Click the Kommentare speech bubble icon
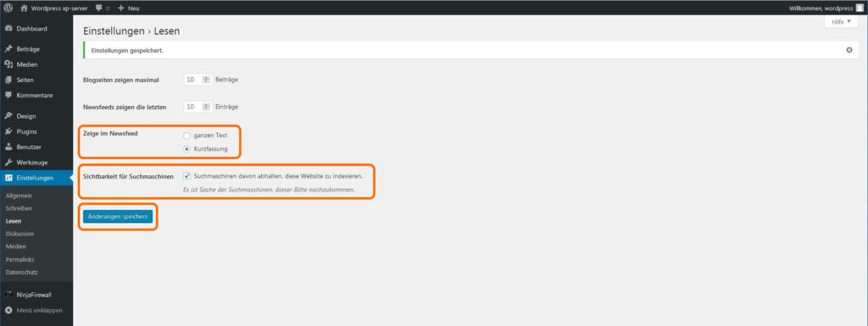The height and width of the screenshot is (326, 868). point(8,95)
